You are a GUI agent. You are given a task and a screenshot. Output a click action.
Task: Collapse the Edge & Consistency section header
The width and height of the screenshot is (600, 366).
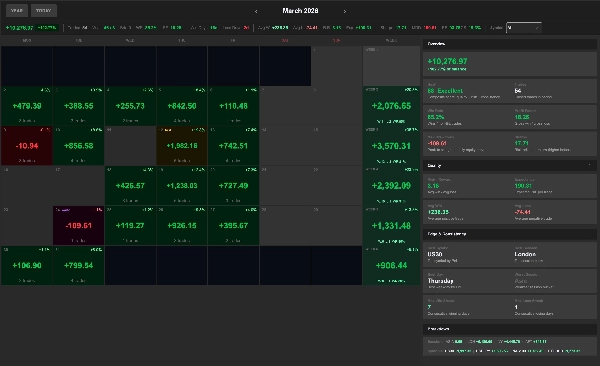click(x=510, y=234)
